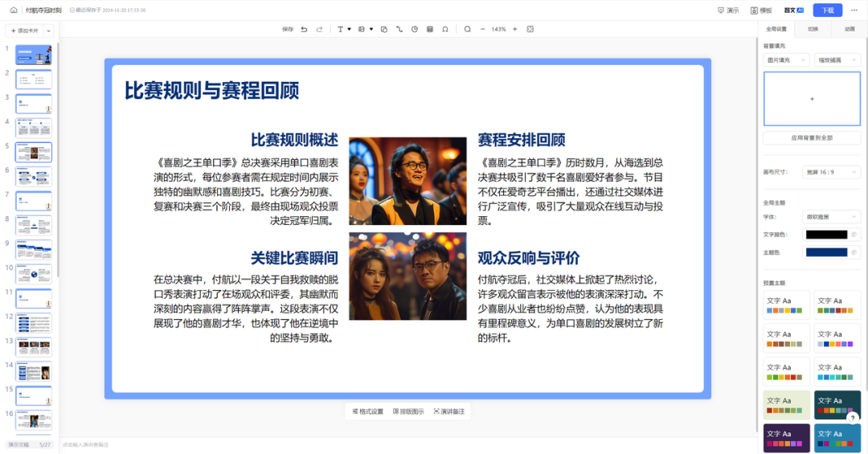Click the black text color swatch
Image resolution: width=868 pixels, height=454 pixels.
click(826, 235)
